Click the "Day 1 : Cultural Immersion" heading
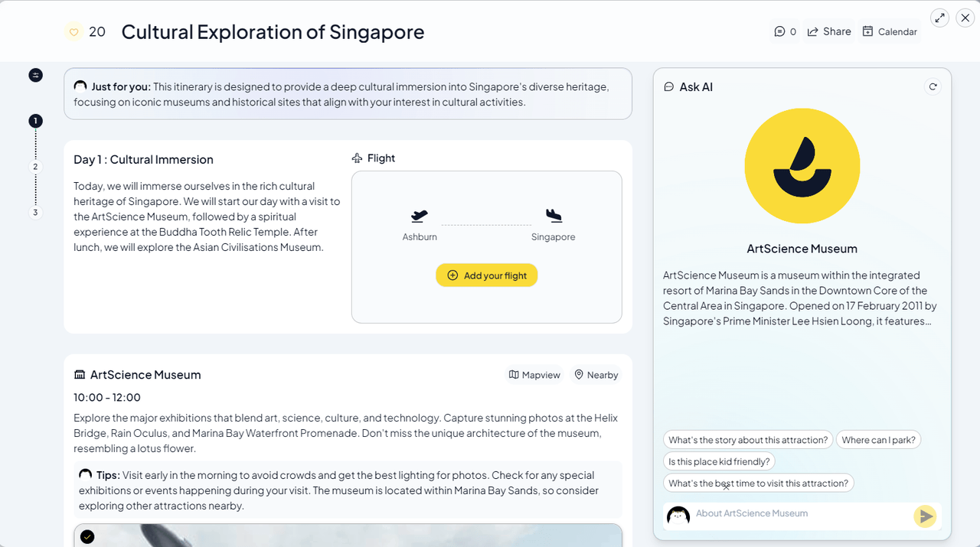The image size is (980, 547). pyautogui.click(x=143, y=160)
